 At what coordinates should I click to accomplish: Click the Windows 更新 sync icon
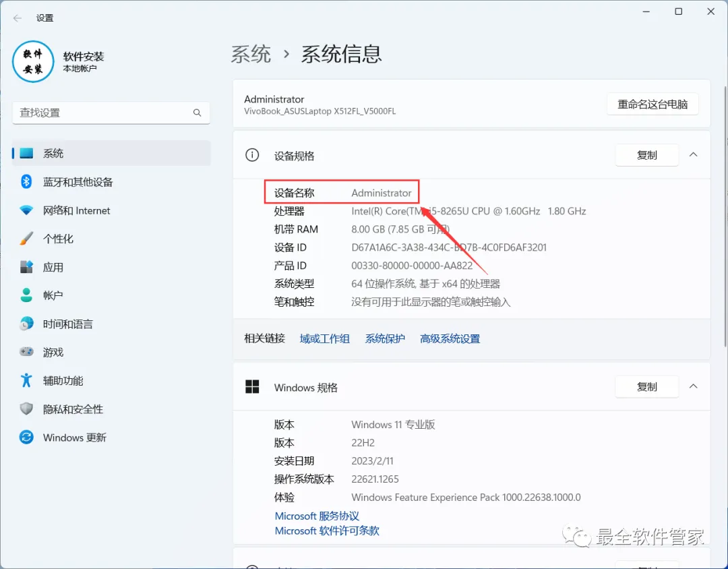[x=26, y=437]
